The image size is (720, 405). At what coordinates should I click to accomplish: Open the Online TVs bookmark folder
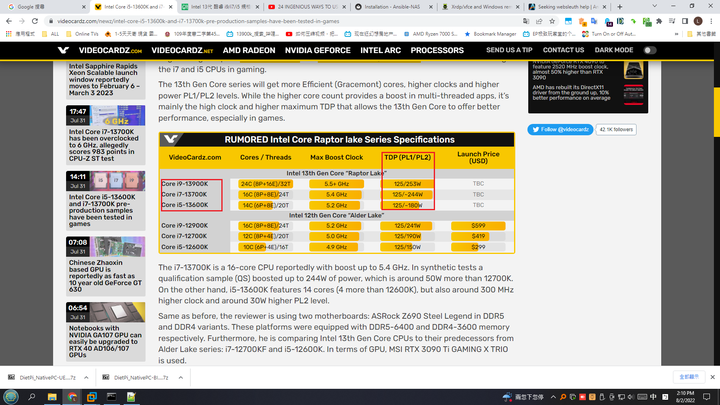[x=83, y=34]
